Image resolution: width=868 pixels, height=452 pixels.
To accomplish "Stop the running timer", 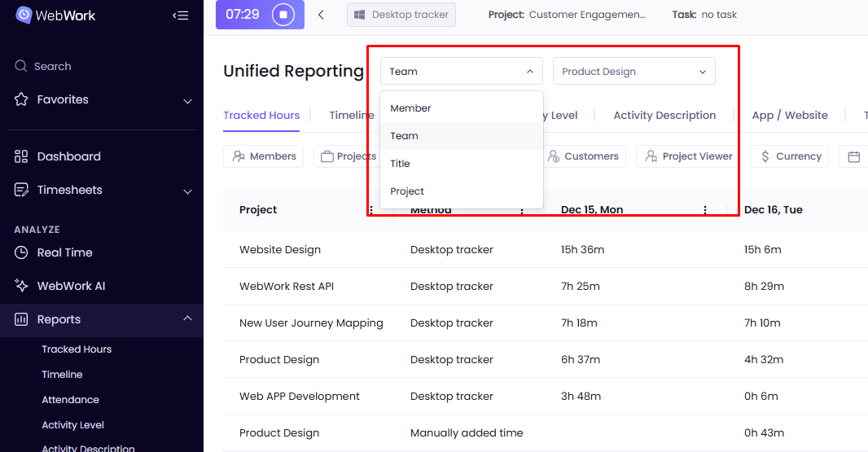I will [283, 15].
